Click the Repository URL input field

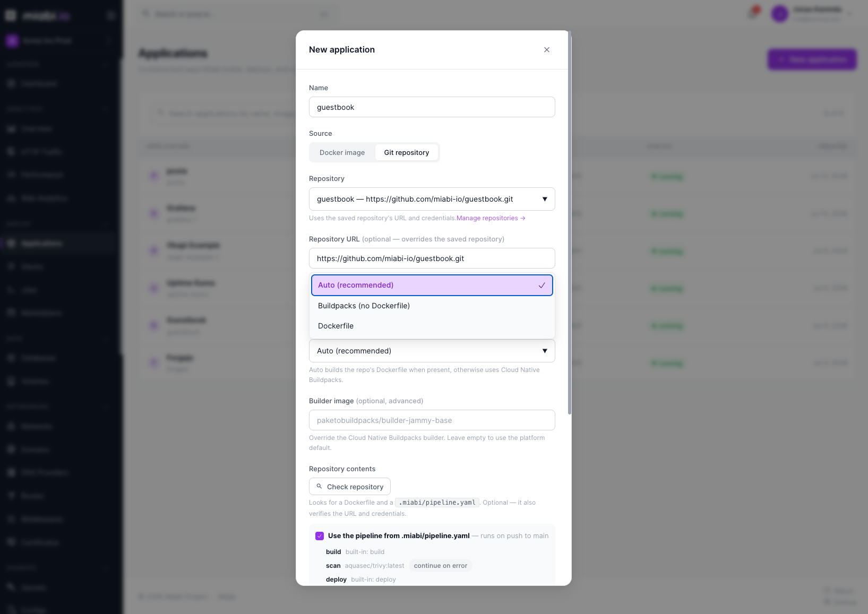pos(432,258)
